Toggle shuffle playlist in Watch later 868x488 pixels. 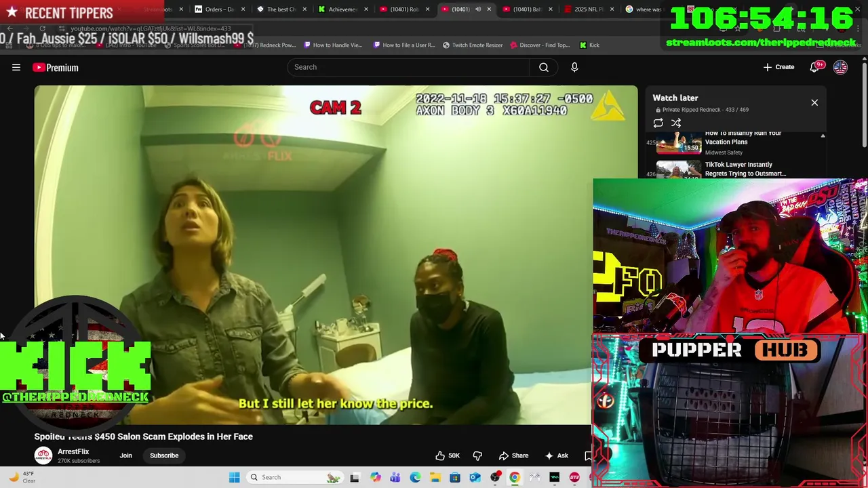676,123
